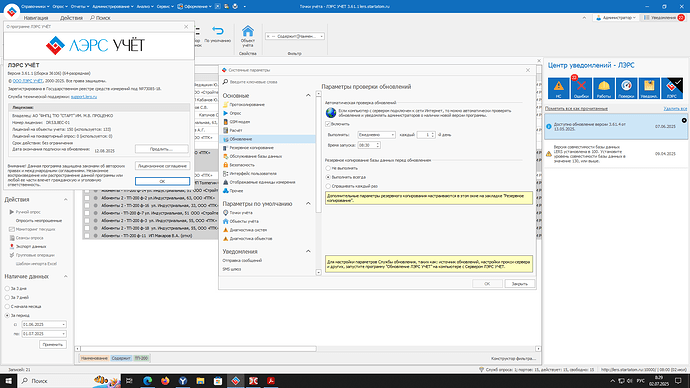Viewport: 690px width, 388px height.
Task: Collapse the Основные settings group
Action: [x=308, y=95]
